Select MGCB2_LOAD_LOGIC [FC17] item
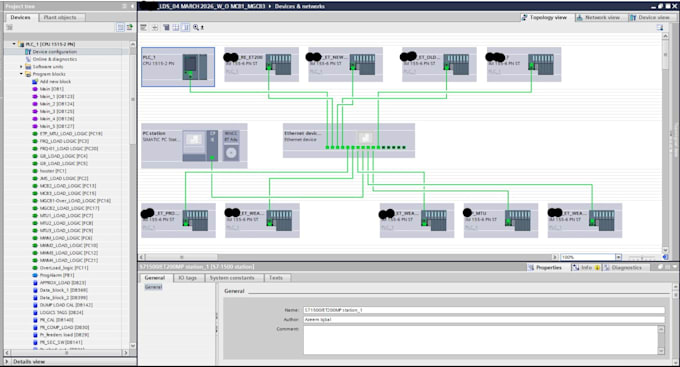Image resolution: width=680 pixels, height=367 pixels. (x=69, y=208)
